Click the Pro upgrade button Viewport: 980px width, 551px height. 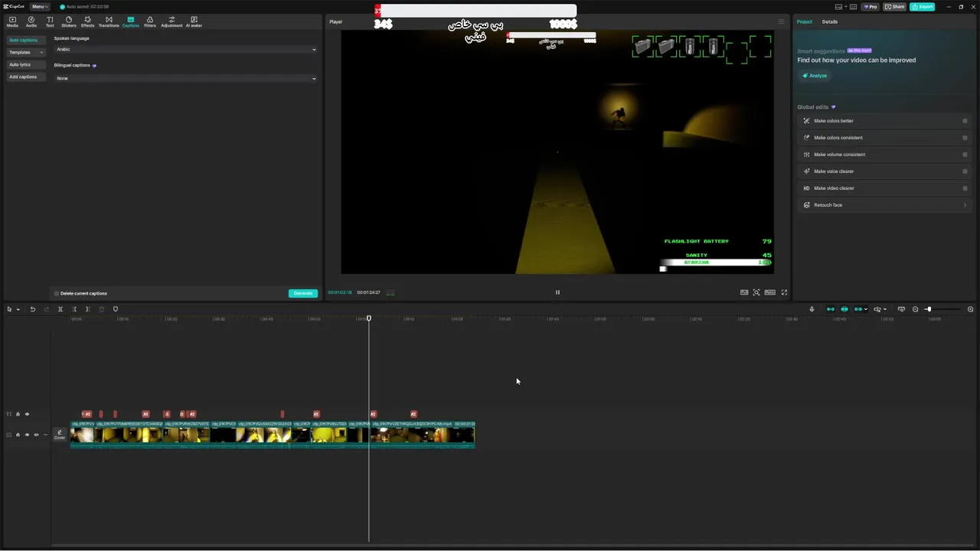[x=871, y=7]
